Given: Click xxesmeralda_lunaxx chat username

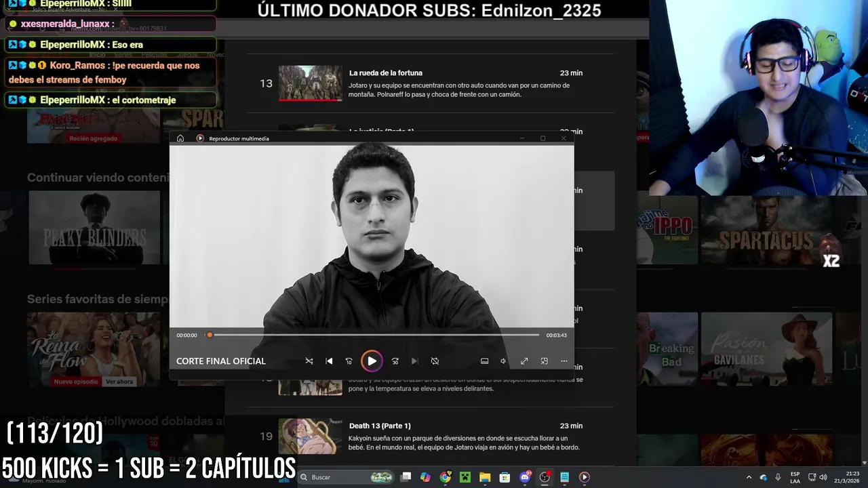Looking at the screenshot, I should pyautogui.click(x=65, y=24).
